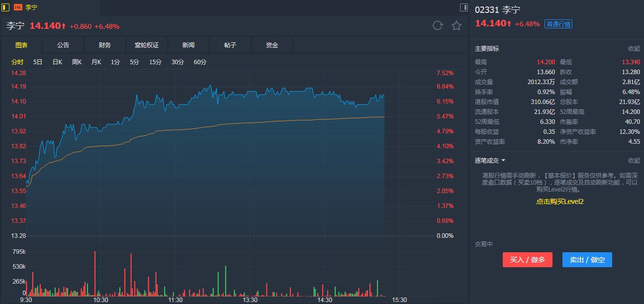
Task: Click the 普通行情 quote level badge
Action: (558, 24)
